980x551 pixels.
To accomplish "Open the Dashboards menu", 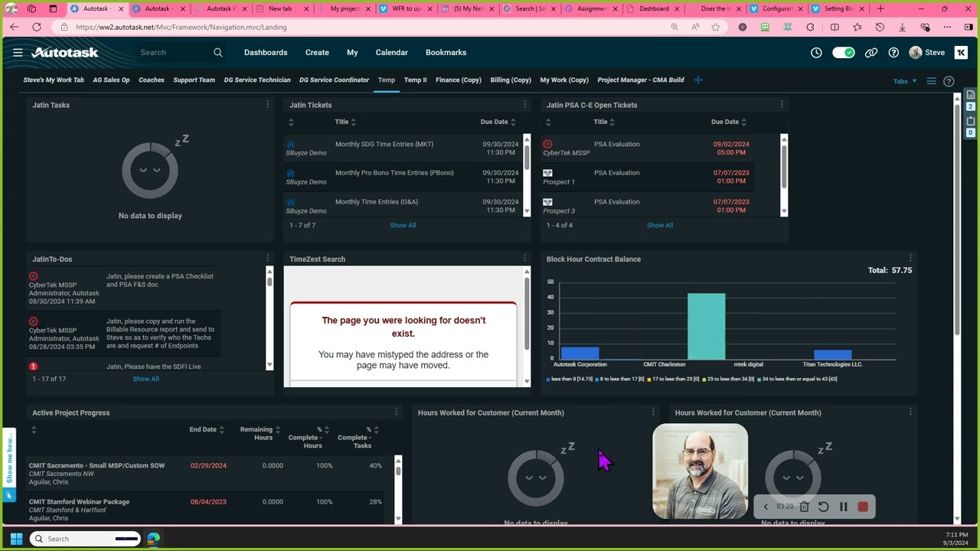I will click(x=266, y=53).
